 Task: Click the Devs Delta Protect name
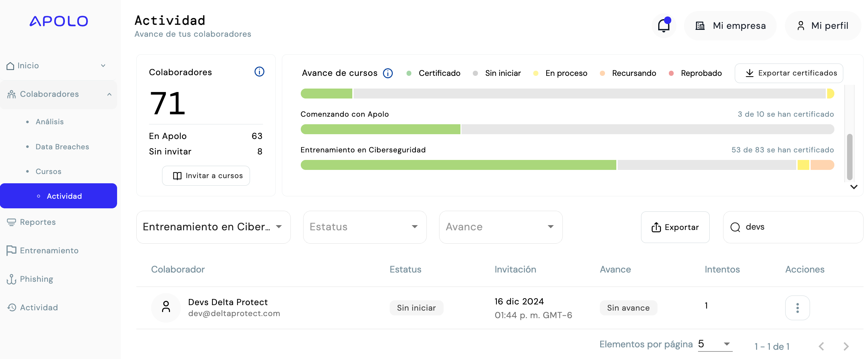tap(228, 302)
